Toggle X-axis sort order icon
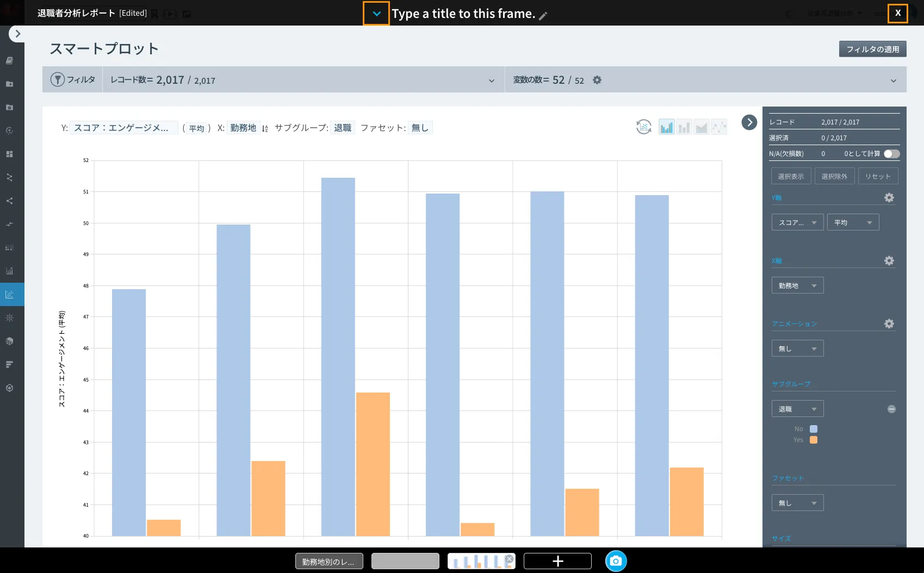This screenshot has height=573, width=924. point(265,128)
